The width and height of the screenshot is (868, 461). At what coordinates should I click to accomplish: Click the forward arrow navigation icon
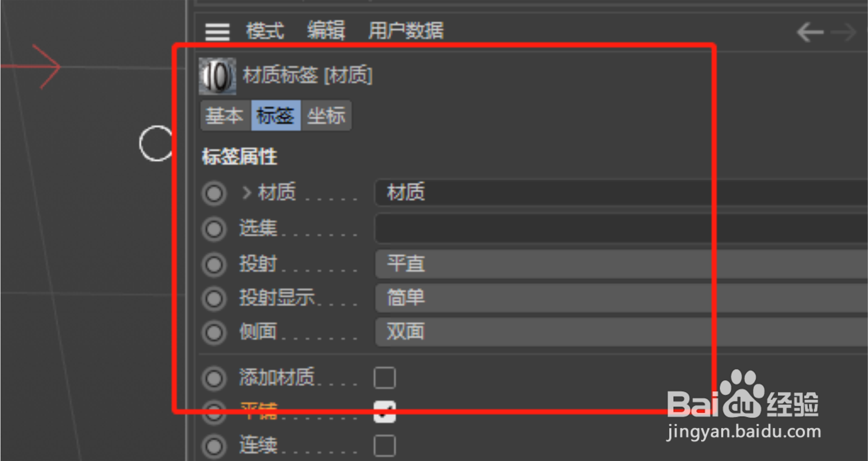[x=844, y=33]
